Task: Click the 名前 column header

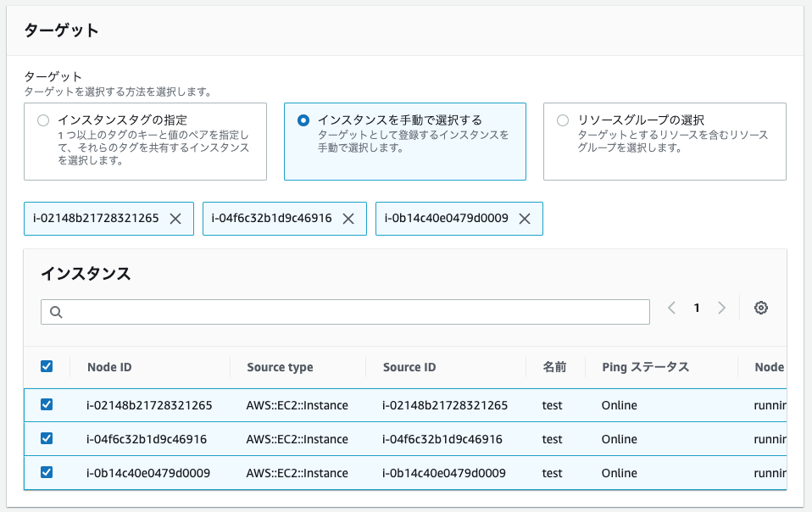Action: tap(554, 367)
